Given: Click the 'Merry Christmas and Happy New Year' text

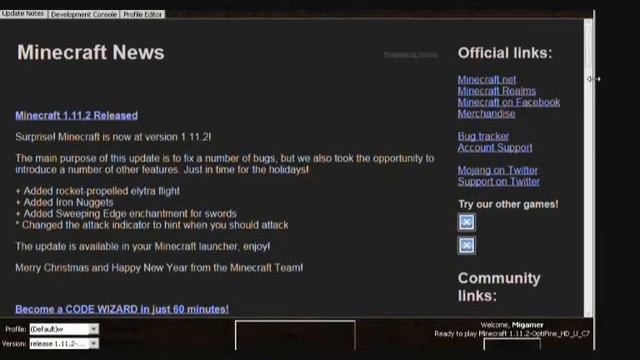Looking at the screenshot, I should (x=159, y=268).
